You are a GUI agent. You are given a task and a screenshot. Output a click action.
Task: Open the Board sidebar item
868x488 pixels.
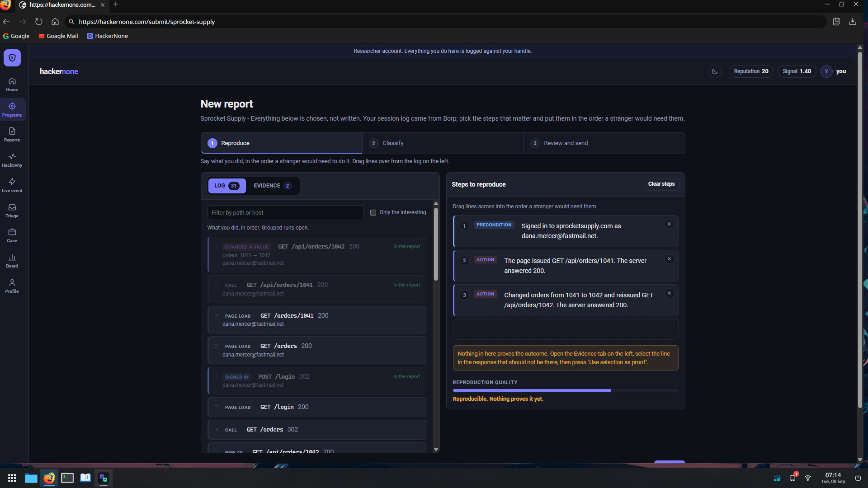tap(12, 261)
